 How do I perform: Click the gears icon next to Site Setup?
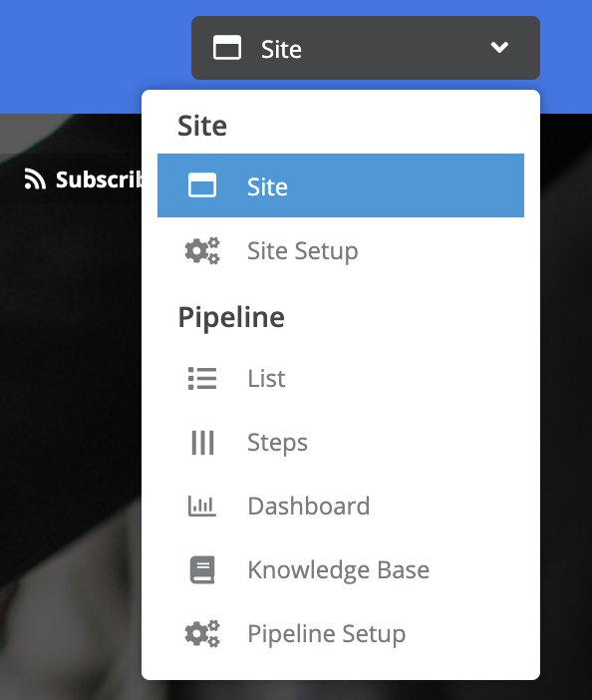coord(202,250)
